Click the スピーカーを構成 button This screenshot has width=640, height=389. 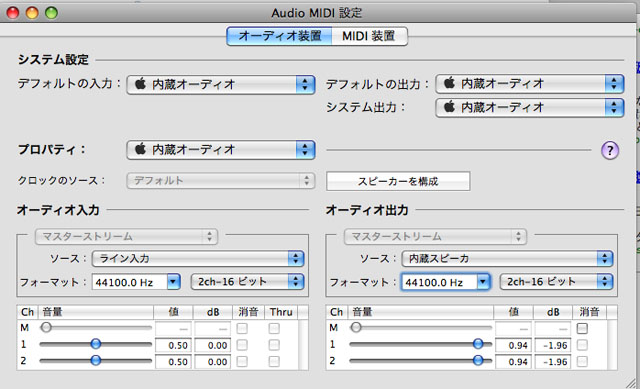[x=398, y=181]
